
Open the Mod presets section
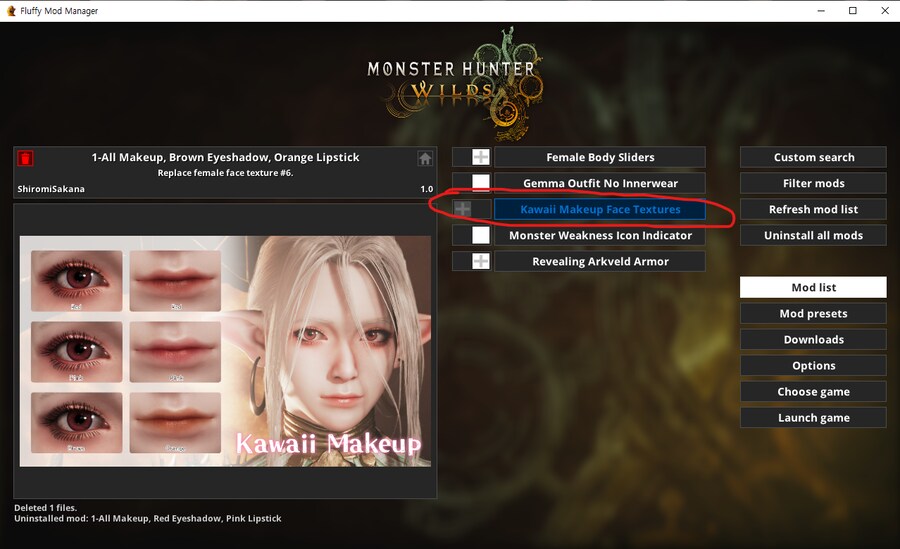(813, 314)
